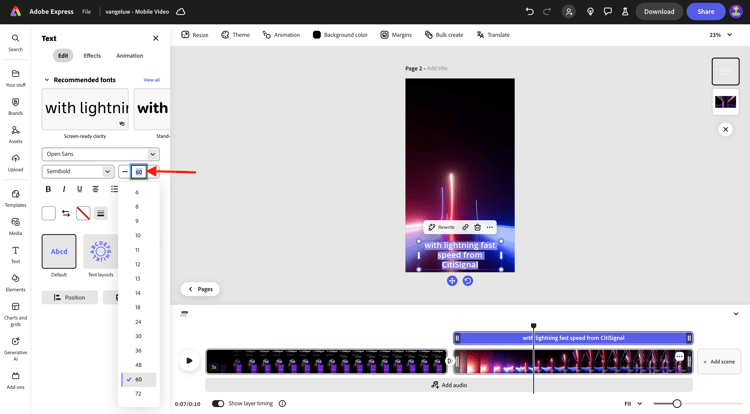Click the move handle below text box
This screenshot has width=750, height=414.
pos(452,281)
